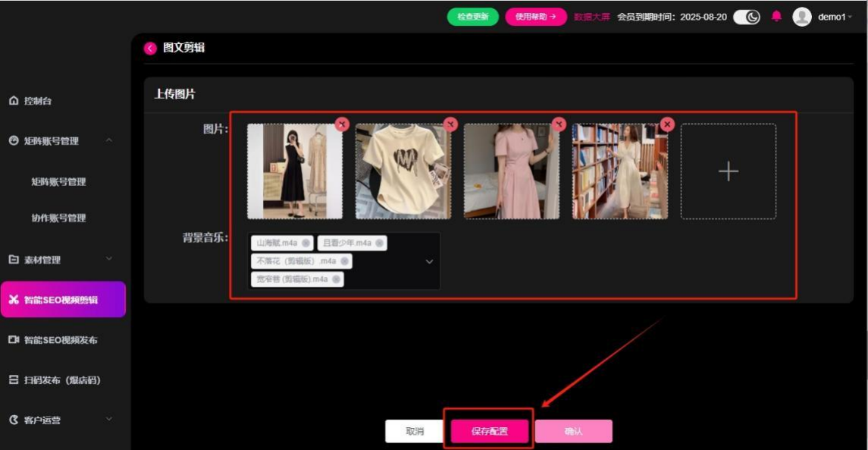Expand the background music dropdown

click(x=429, y=262)
